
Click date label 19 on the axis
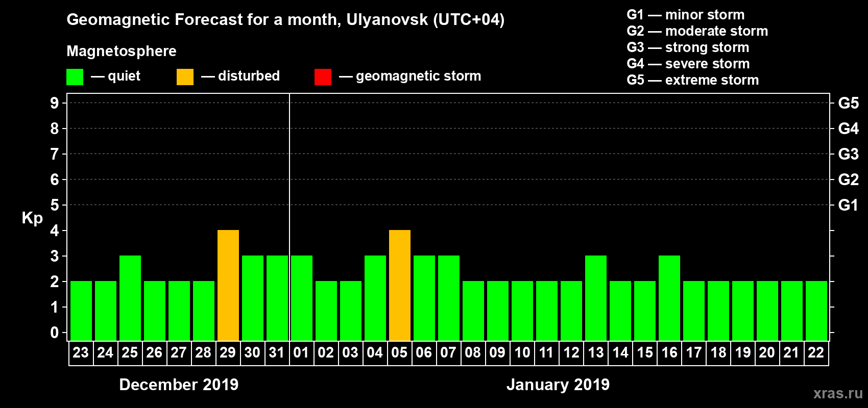[x=742, y=352]
